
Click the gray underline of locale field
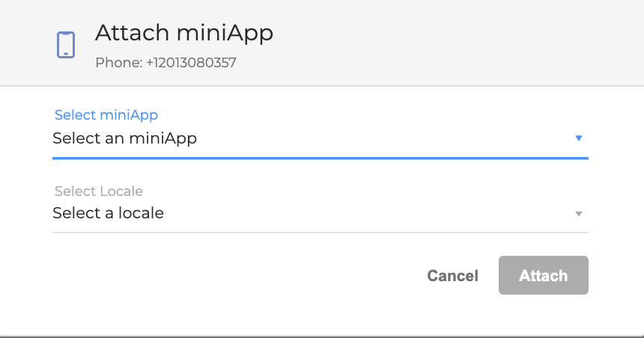[321, 233]
